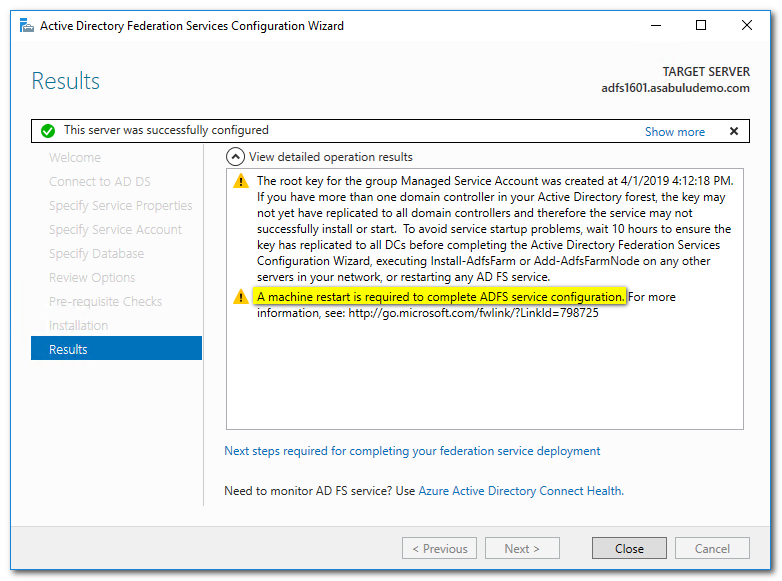Open the Azure Active Directory Connect Health link
The image size is (782, 581).
pyautogui.click(x=521, y=491)
